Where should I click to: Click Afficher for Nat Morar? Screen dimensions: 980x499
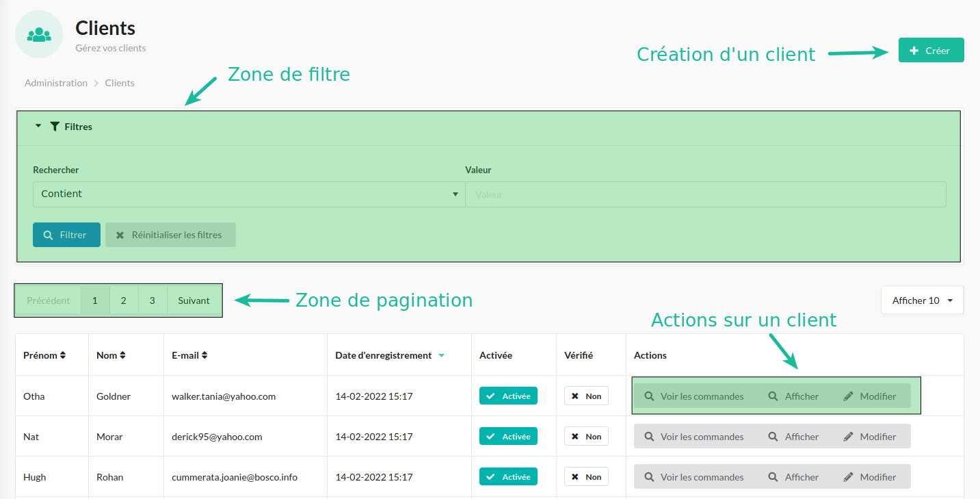click(x=793, y=437)
